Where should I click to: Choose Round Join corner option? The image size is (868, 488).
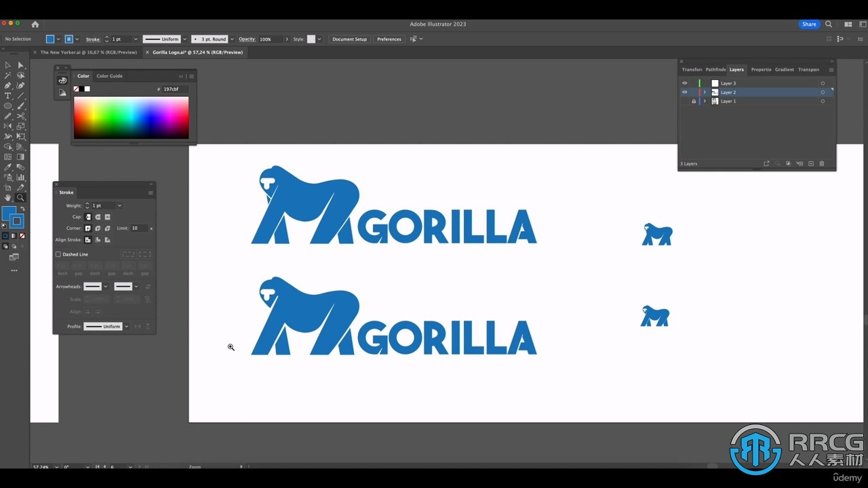click(x=98, y=228)
